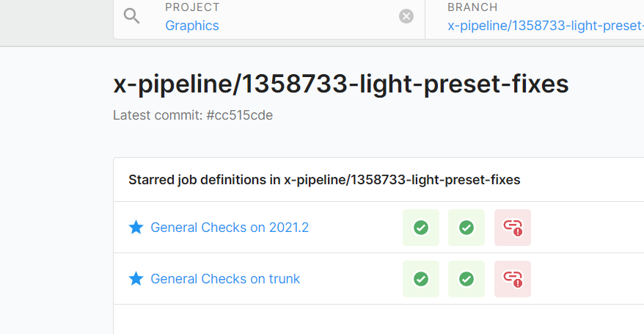Open failed dependency build for 2021.2
This screenshot has height=334, width=644.
pyautogui.click(x=512, y=228)
